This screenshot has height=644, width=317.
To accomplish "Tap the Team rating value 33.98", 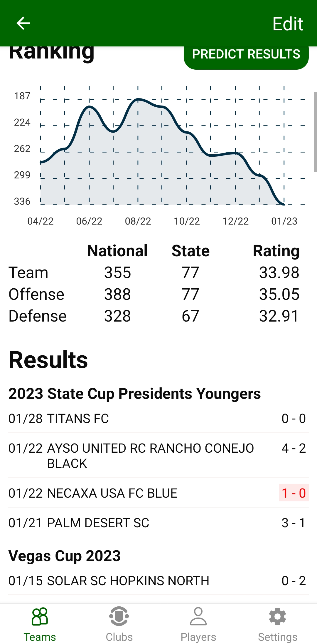I will [x=279, y=272].
